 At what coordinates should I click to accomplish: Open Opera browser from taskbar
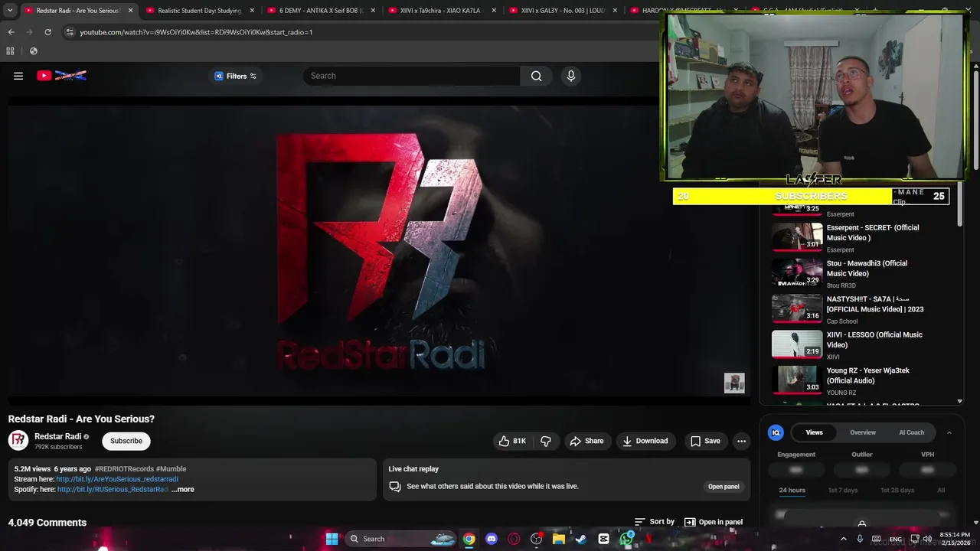coord(514,539)
